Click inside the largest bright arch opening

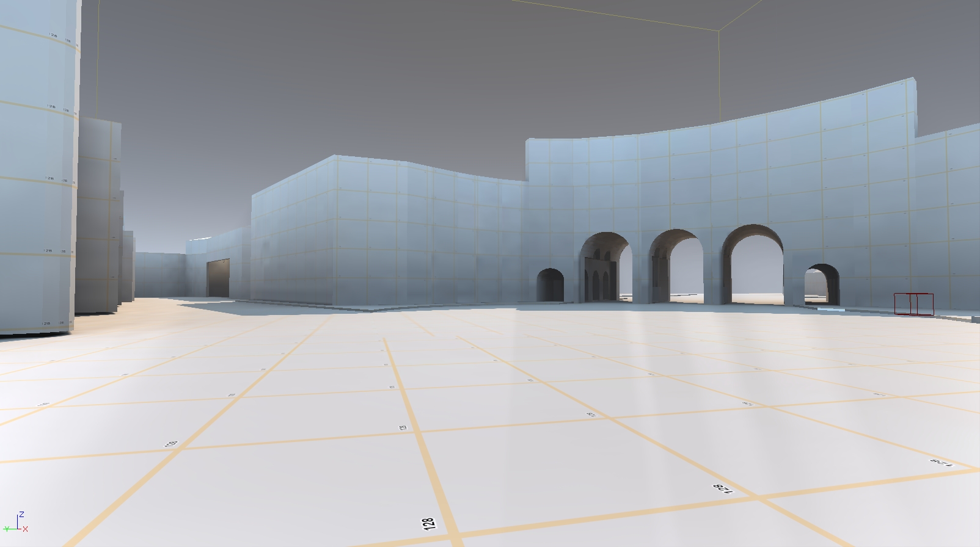(756, 269)
